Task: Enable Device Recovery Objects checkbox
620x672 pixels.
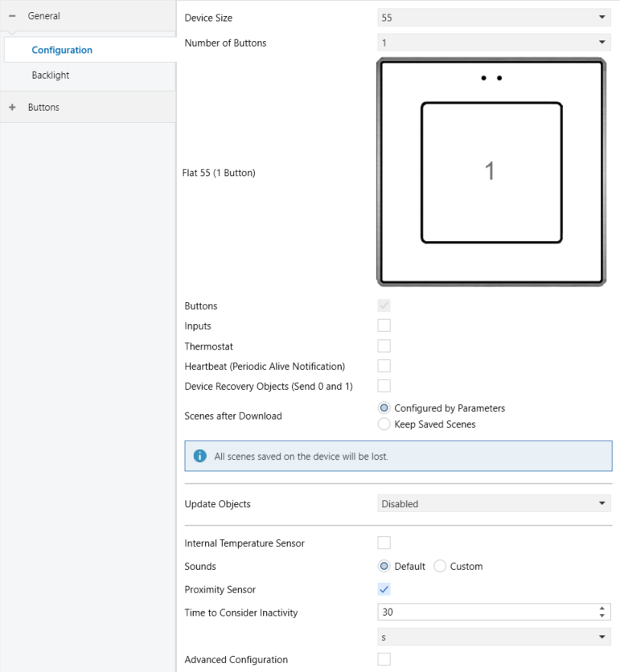Action: 384,386
